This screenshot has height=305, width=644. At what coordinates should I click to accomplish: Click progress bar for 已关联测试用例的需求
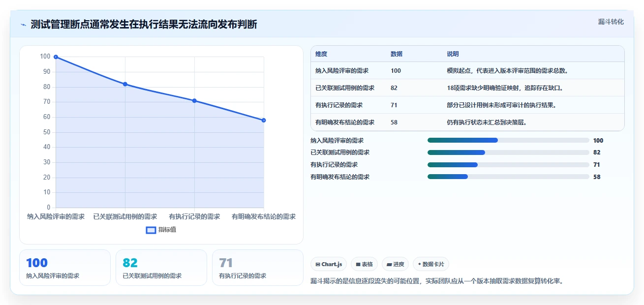(x=508, y=152)
